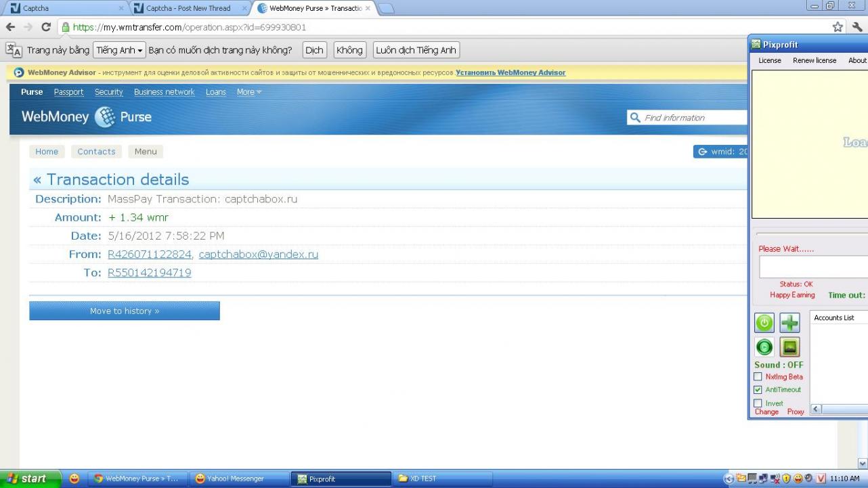
Task: Click the captcha answer input box in Pixprofit
Action: click(x=813, y=267)
